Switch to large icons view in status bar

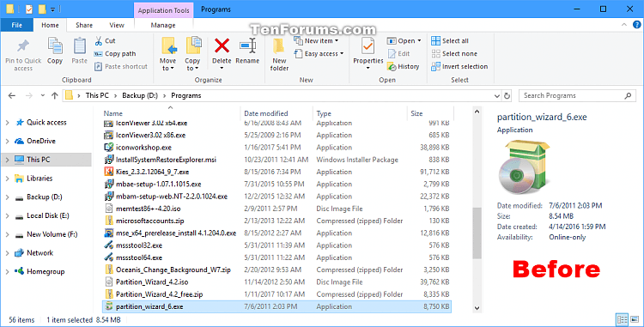(635, 319)
